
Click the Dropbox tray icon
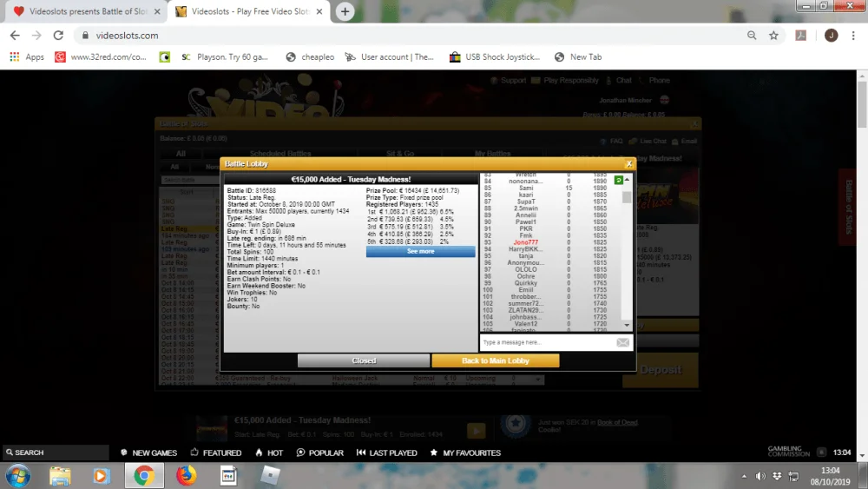(x=777, y=476)
